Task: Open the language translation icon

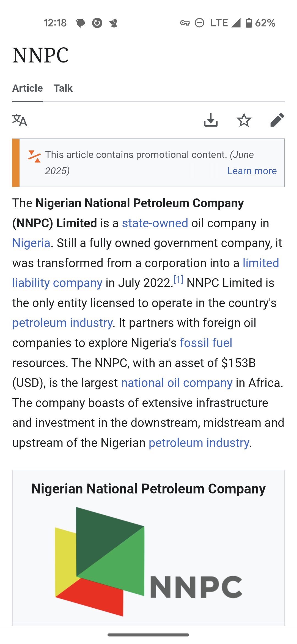Action: point(20,120)
